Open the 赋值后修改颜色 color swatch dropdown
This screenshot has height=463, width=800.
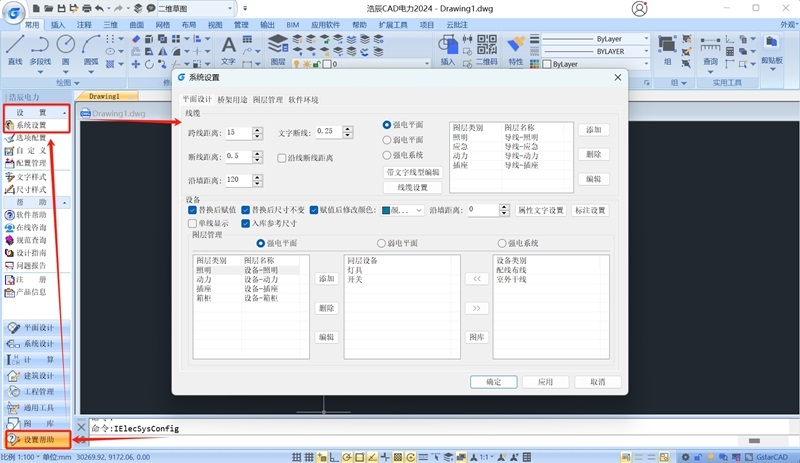pyautogui.click(x=403, y=210)
